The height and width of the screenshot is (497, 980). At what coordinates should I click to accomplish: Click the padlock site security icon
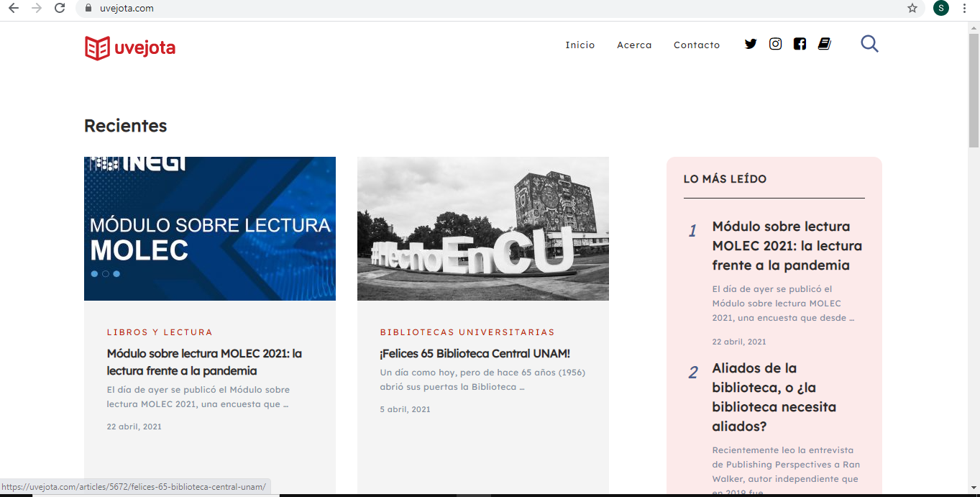pyautogui.click(x=88, y=9)
